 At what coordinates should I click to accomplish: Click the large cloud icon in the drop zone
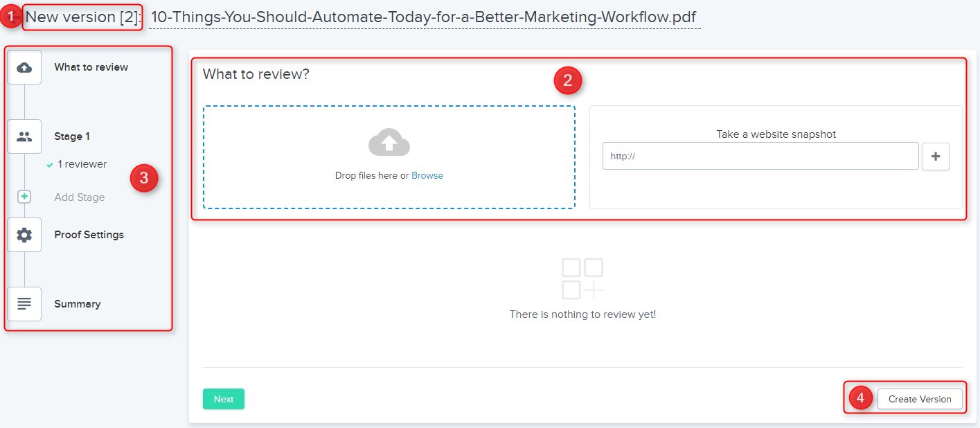click(x=389, y=142)
